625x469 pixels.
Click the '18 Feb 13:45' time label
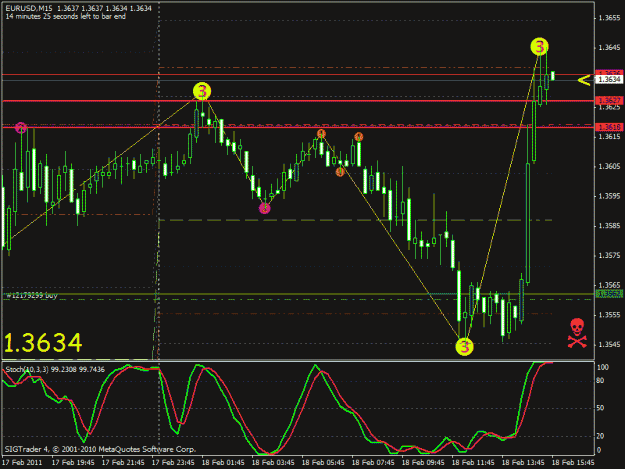[523, 463]
